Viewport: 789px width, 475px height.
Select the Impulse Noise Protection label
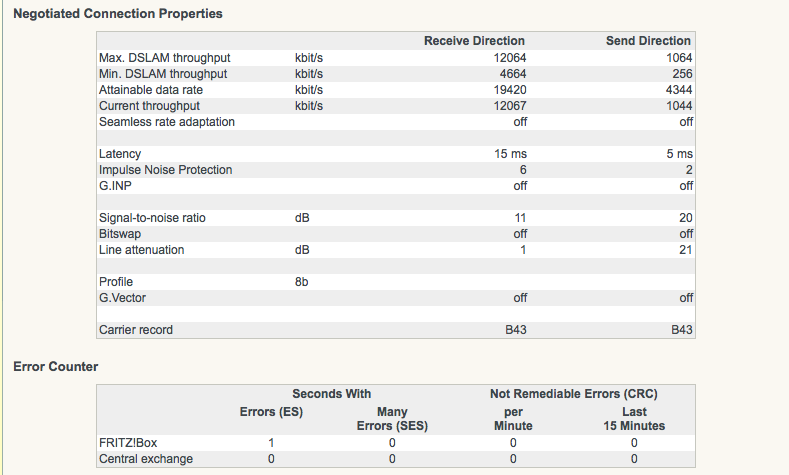pyautogui.click(x=165, y=170)
